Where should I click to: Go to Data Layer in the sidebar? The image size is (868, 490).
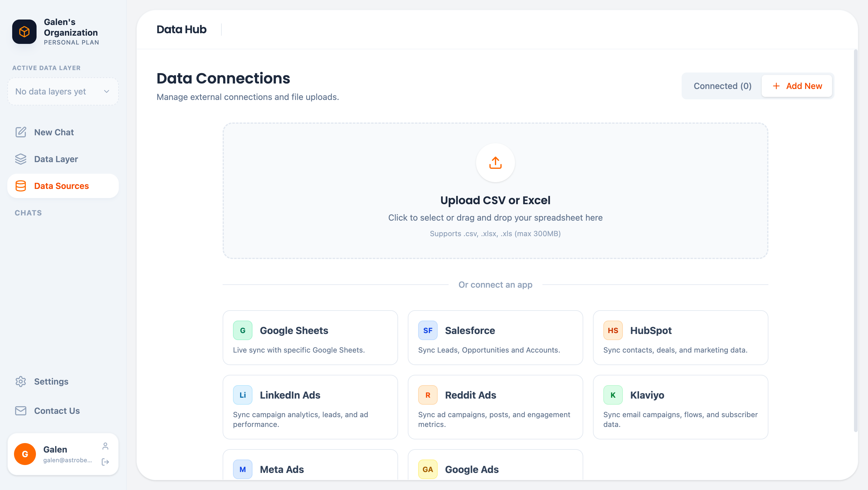pos(56,159)
